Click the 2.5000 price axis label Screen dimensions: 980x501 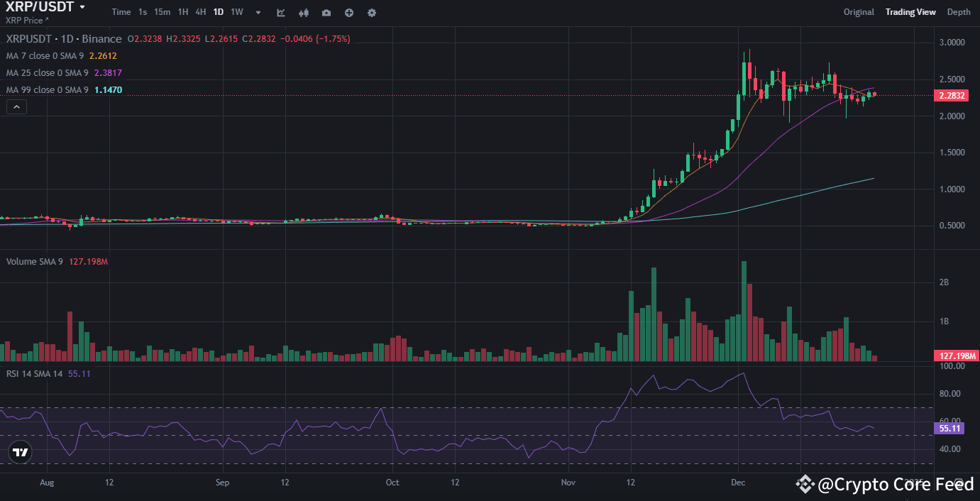coord(952,79)
